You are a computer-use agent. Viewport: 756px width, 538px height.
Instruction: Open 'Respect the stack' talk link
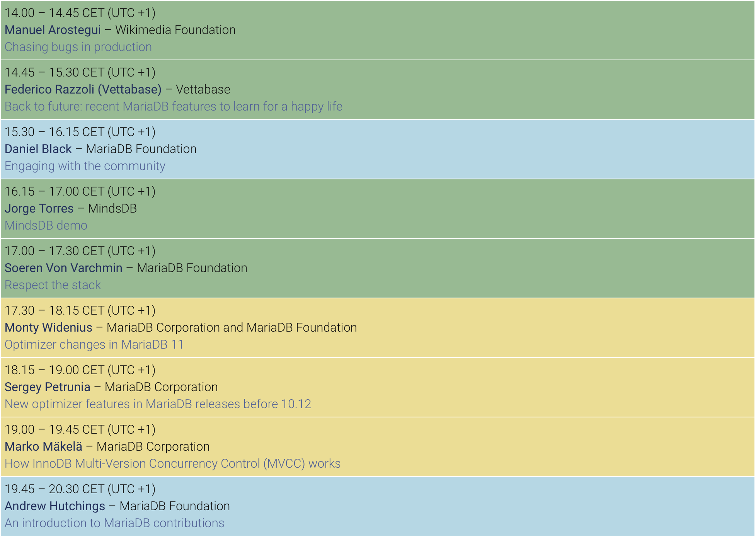[53, 285]
